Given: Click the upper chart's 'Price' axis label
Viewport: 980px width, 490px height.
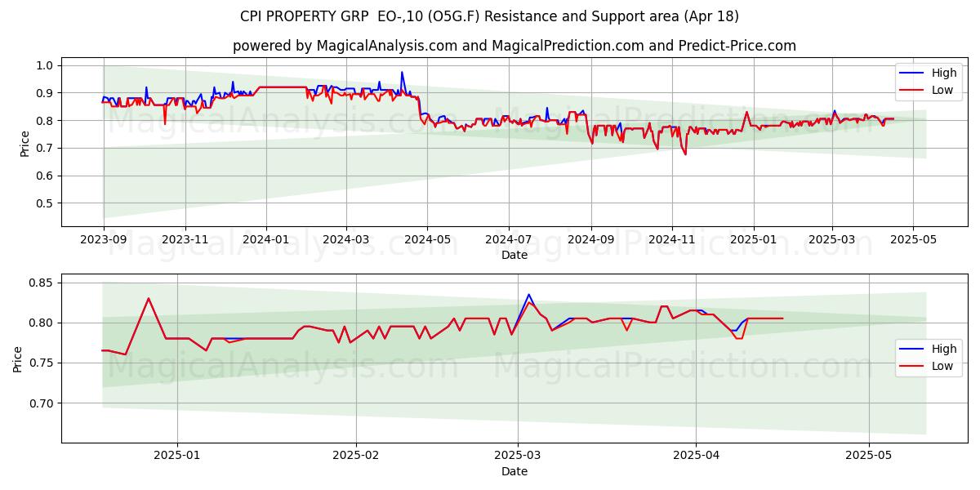Looking at the screenshot, I should pyautogui.click(x=24, y=144).
